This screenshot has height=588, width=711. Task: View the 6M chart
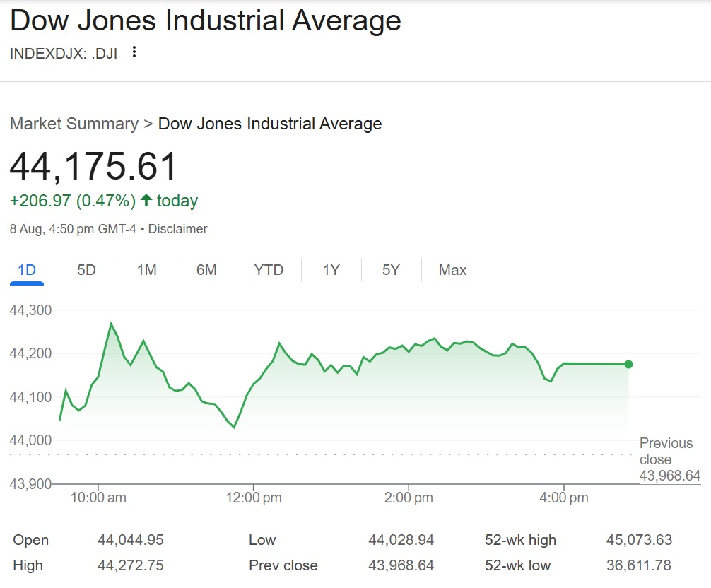click(x=206, y=269)
